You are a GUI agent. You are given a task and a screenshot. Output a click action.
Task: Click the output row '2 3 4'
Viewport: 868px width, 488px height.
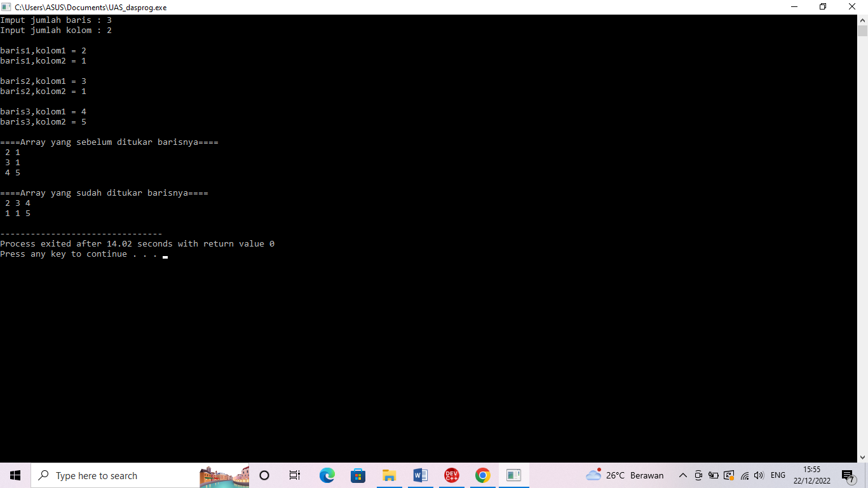tap(18, 203)
